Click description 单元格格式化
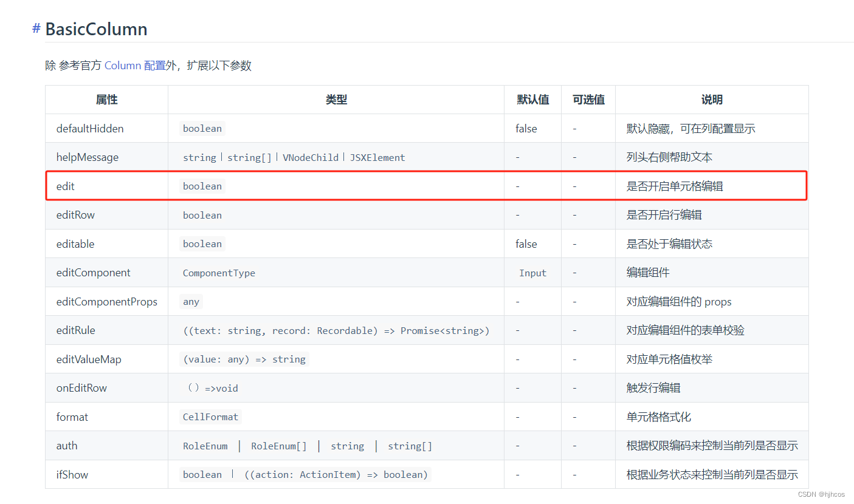The image size is (854, 504). pyautogui.click(x=659, y=417)
